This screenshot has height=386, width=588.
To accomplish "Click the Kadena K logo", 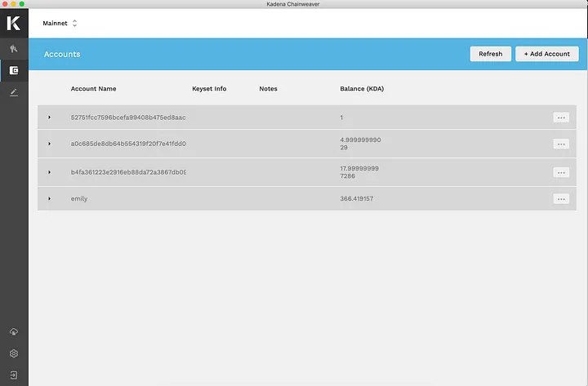I will tap(14, 23).
